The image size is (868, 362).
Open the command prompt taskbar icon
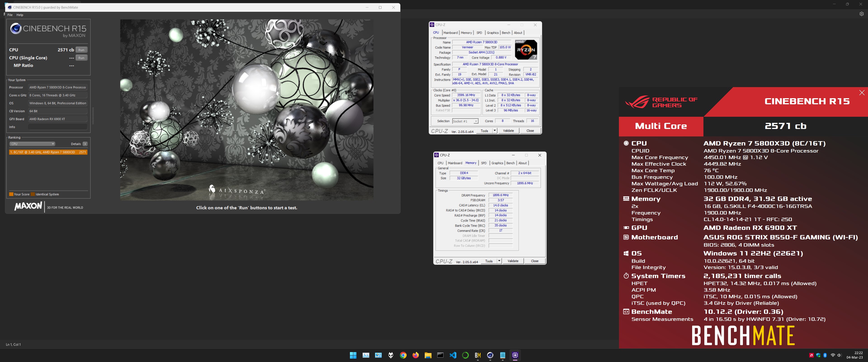point(440,355)
